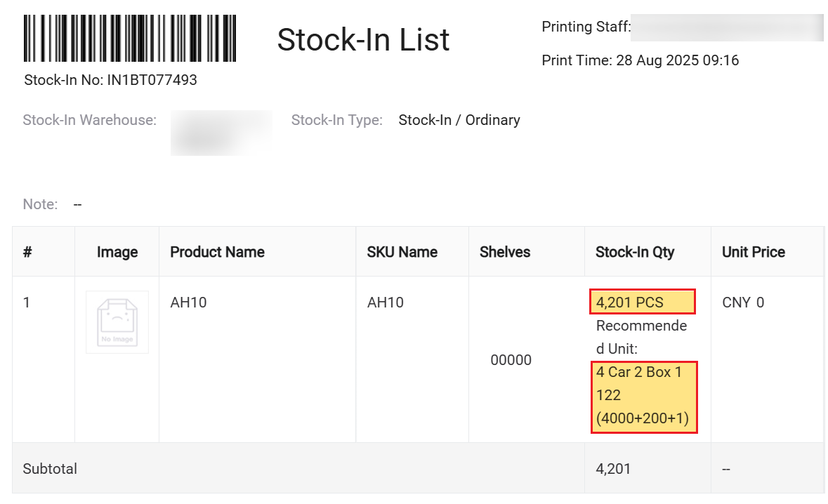The width and height of the screenshot is (828, 504).
Task: Click Stock-In No IN1BT077493 text
Action: click(x=110, y=80)
